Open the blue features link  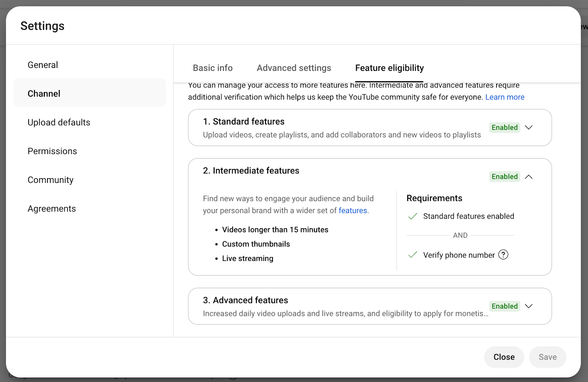[353, 210]
